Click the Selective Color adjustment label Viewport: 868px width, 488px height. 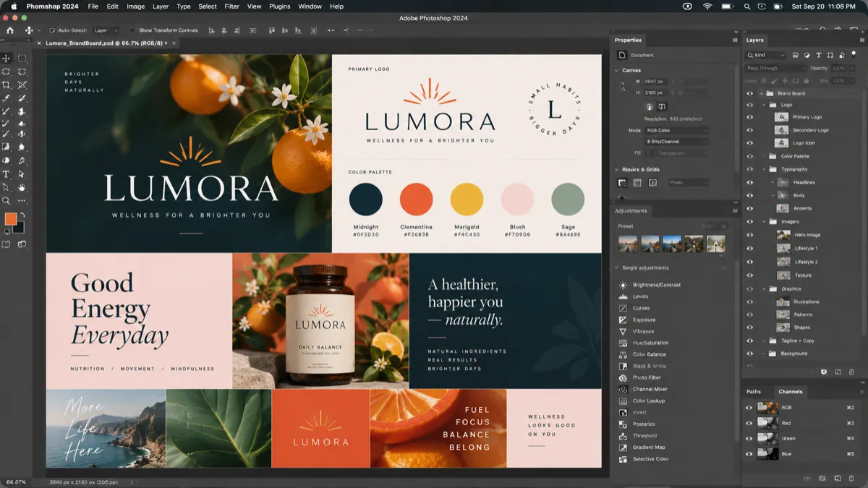(x=650, y=459)
